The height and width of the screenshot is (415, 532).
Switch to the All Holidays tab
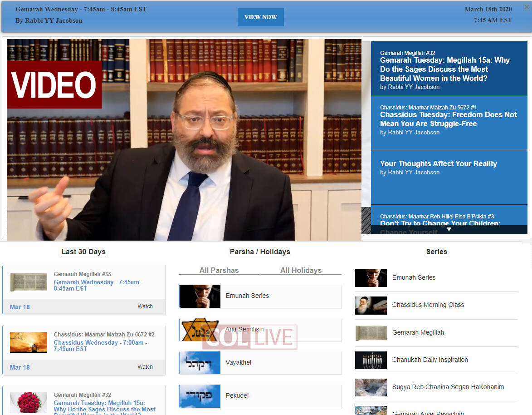301,270
